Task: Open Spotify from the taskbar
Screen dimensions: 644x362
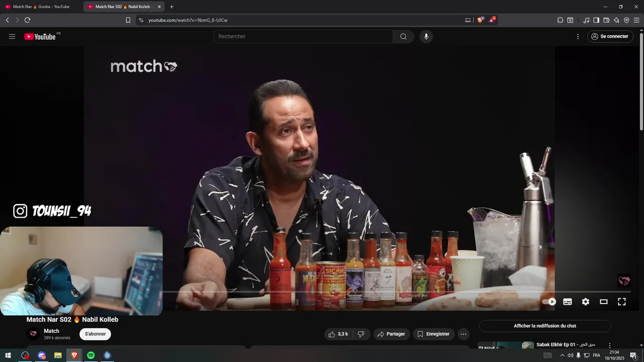Action: point(91,355)
